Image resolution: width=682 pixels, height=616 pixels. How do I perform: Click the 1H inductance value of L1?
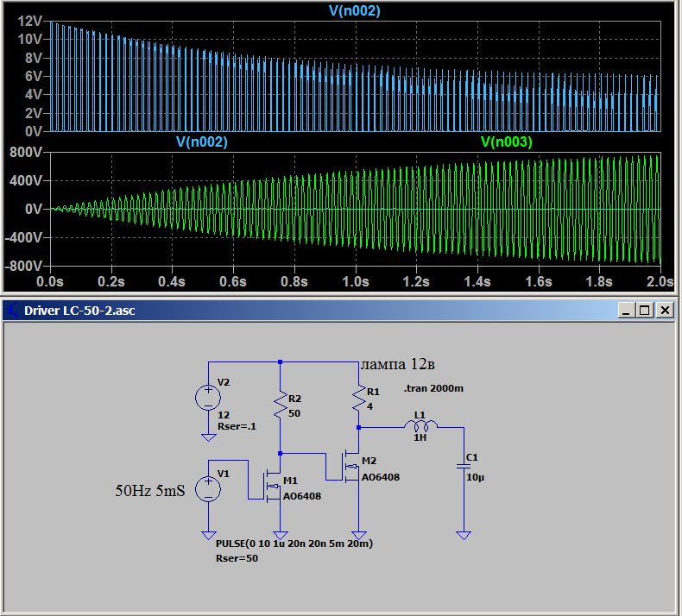(x=420, y=438)
